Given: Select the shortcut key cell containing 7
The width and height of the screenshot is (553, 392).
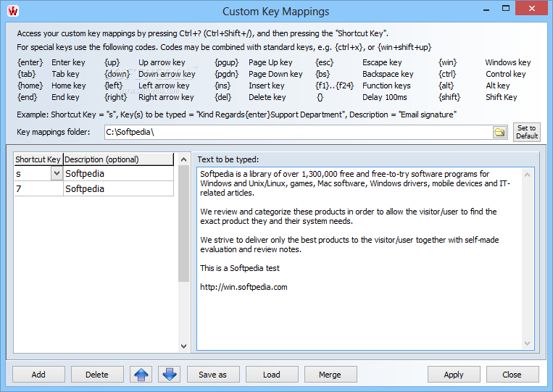Looking at the screenshot, I should (39, 188).
